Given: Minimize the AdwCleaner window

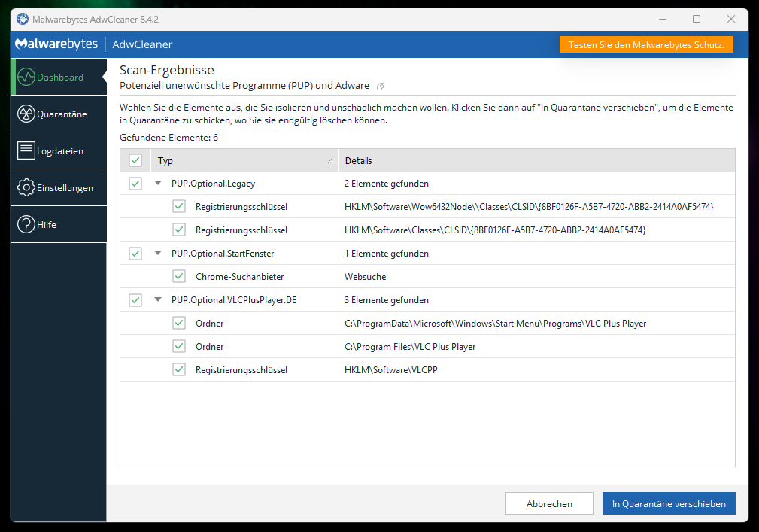Looking at the screenshot, I should click(663, 19).
